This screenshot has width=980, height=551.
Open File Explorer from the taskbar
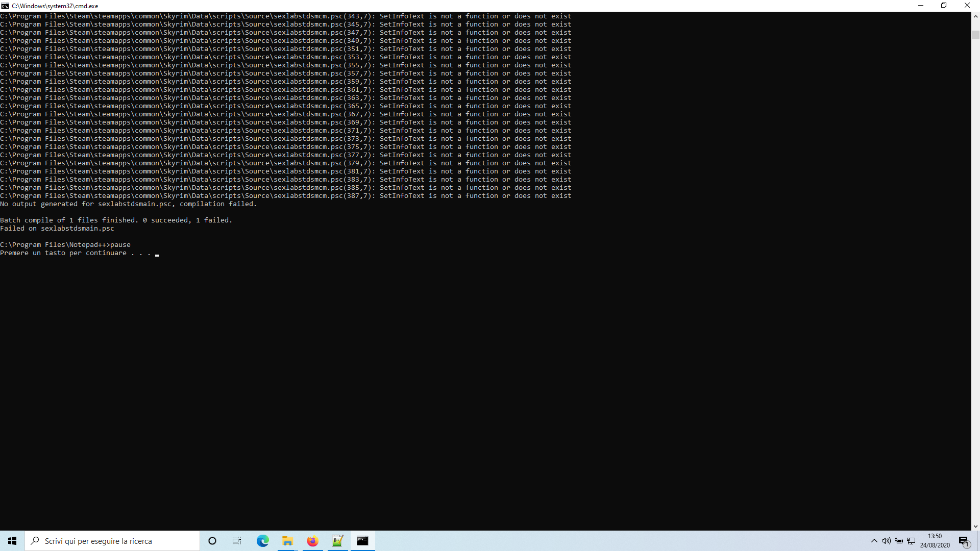[287, 541]
